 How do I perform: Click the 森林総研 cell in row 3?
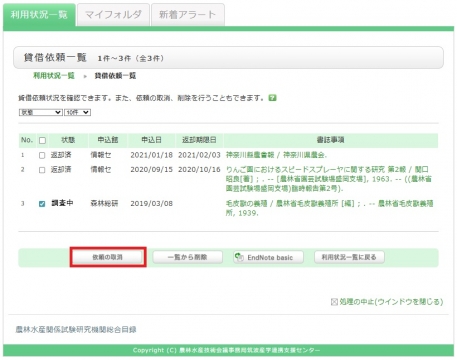(x=104, y=203)
